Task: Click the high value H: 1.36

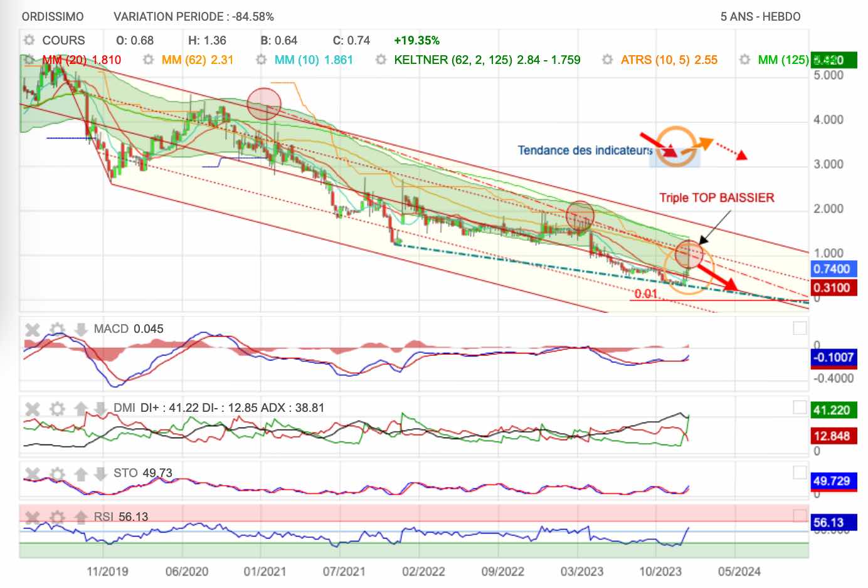Action: pos(207,40)
